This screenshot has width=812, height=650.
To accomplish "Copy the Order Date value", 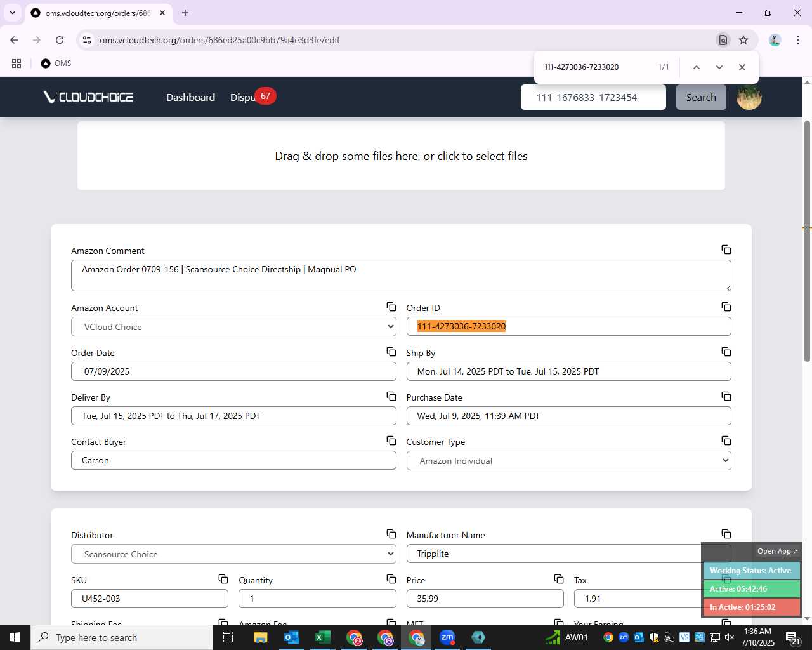I will (391, 352).
